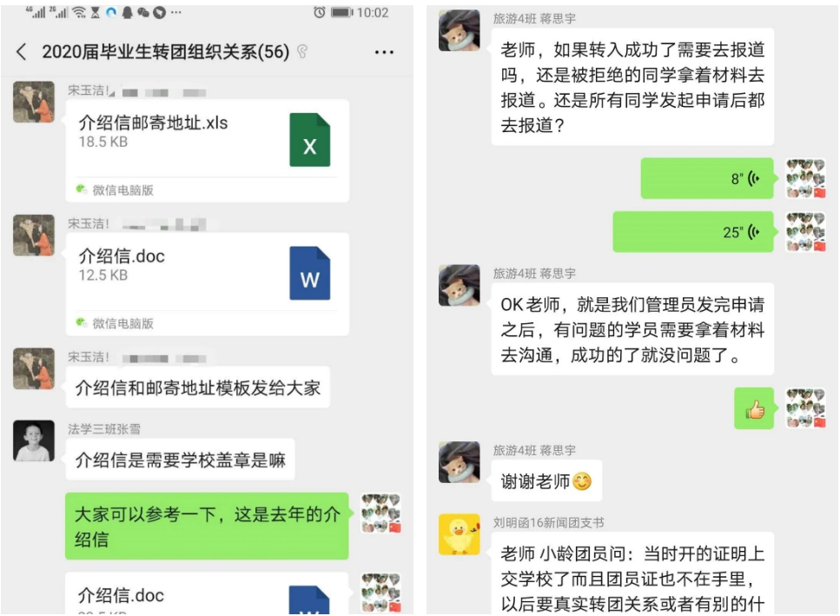The image size is (840, 616).
Task: Tap the message 介绍信是需要学校盖章是嘛
Action: tap(180, 460)
